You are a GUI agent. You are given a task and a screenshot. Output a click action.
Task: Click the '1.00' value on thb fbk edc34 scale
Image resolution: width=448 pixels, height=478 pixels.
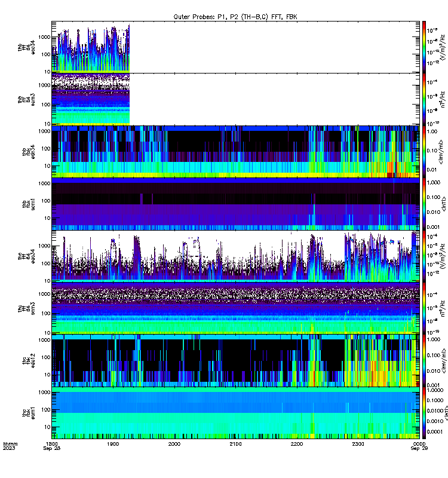[432, 131]
